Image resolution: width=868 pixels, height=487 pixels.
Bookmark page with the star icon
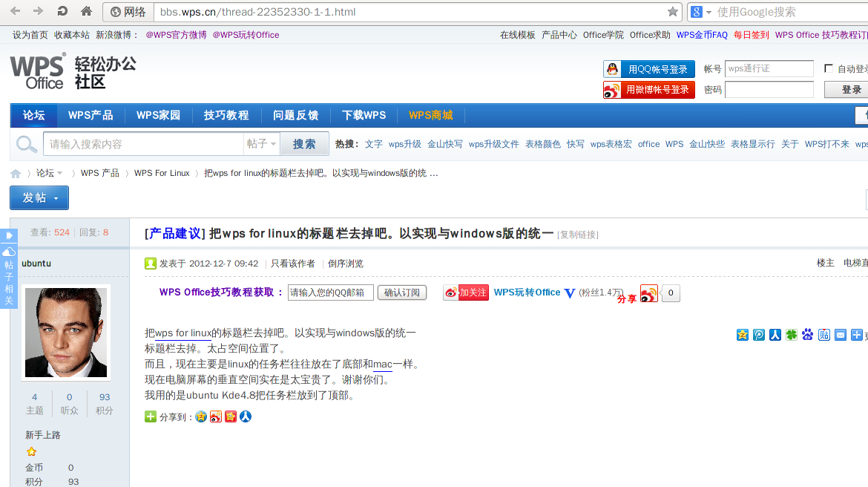click(673, 12)
